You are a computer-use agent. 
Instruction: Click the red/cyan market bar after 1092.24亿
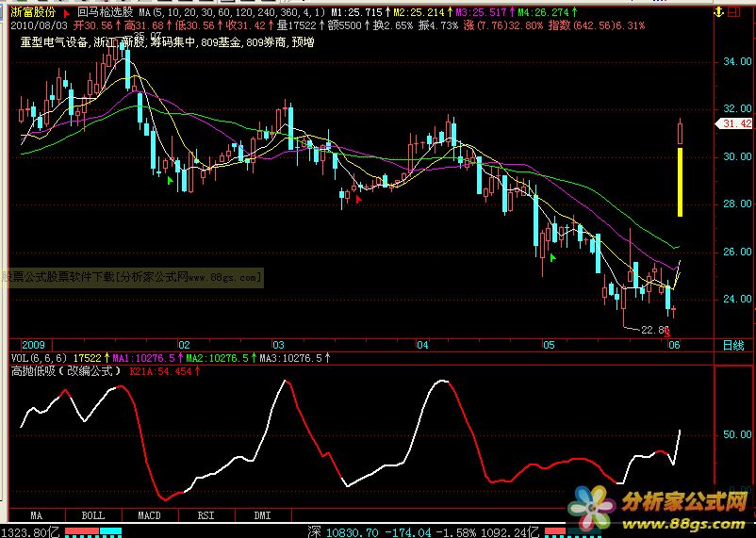[574, 532]
